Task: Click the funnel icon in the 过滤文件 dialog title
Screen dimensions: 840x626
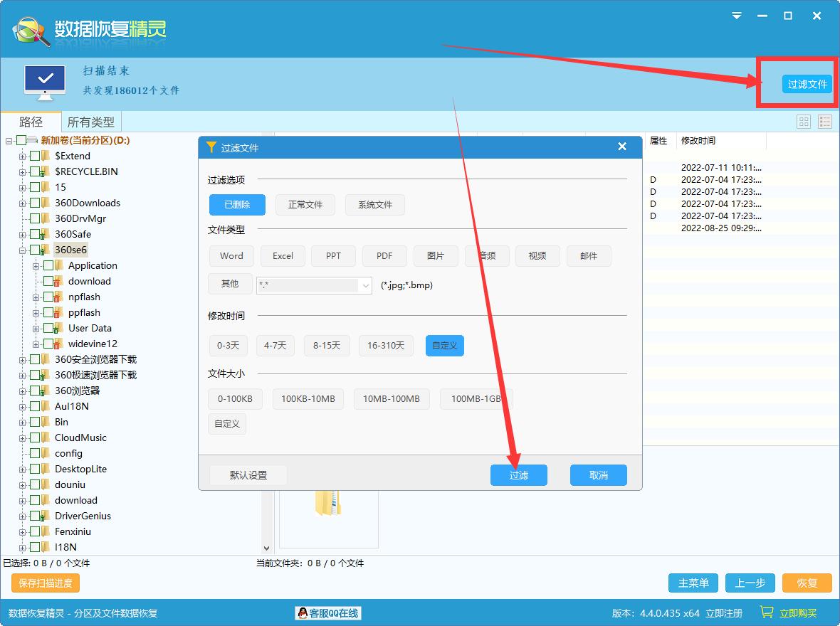Action: coord(211,147)
